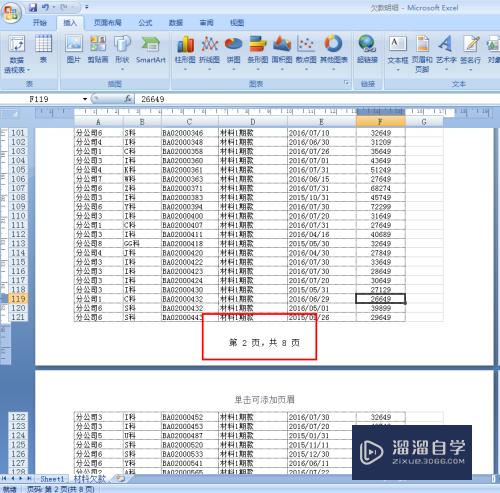Insert a SmartArt graphic
Screen dimensions: 500x493
[x=151, y=49]
